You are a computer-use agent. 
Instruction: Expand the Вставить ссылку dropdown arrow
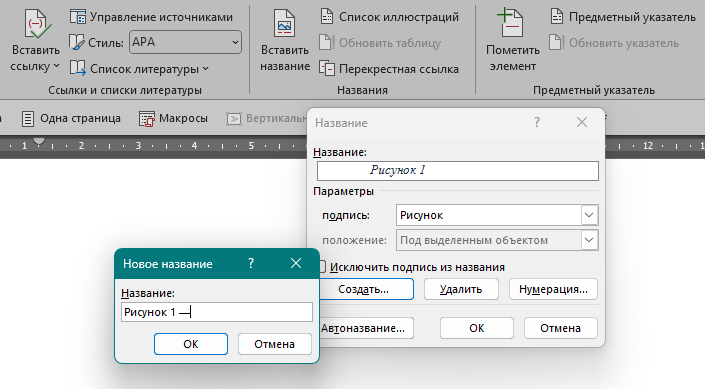(x=56, y=67)
